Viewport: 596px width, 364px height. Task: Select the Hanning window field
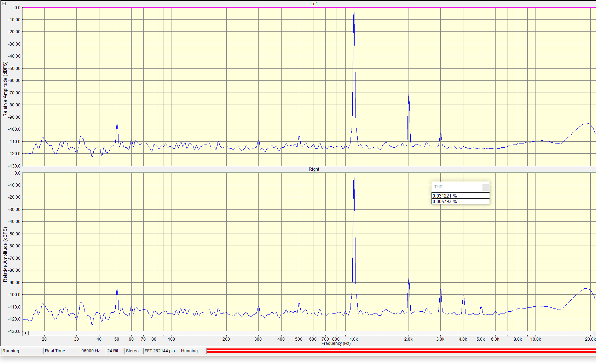[x=192, y=351]
